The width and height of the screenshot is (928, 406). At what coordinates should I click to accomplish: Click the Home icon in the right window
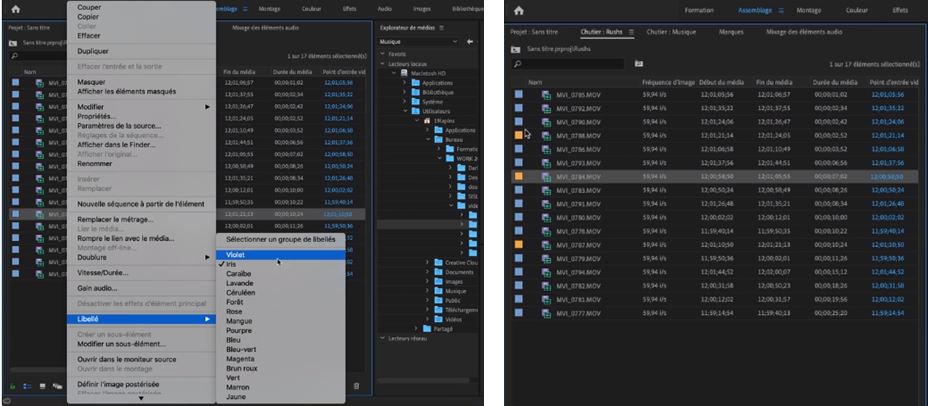(518, 10)
